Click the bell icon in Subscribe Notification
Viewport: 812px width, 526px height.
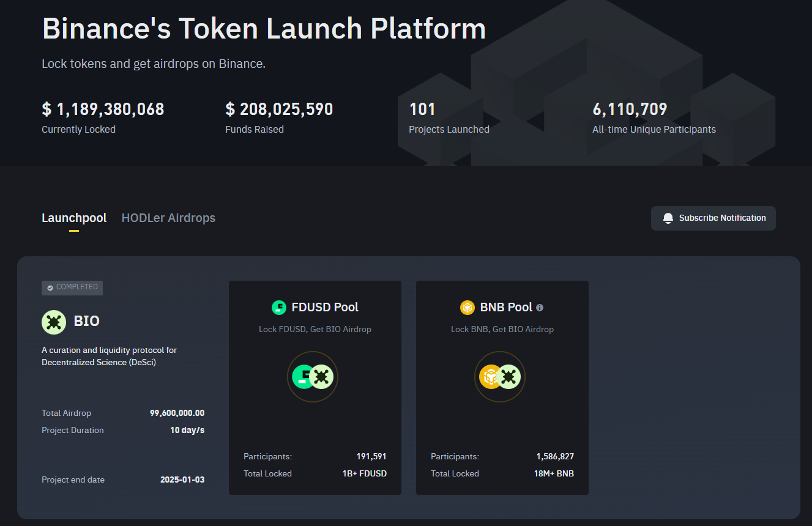click(x=668, y=218)
